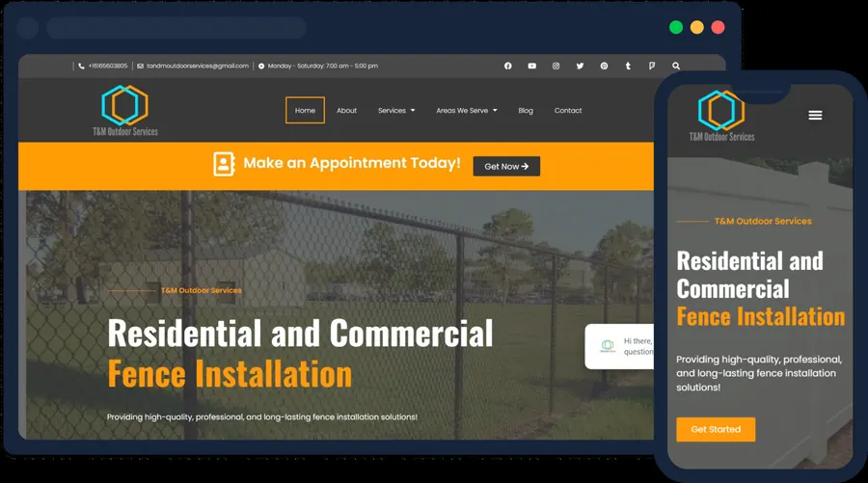The image size is (868, 483).
Task: Click the red window control dot
Action: (x=718, y=27)
